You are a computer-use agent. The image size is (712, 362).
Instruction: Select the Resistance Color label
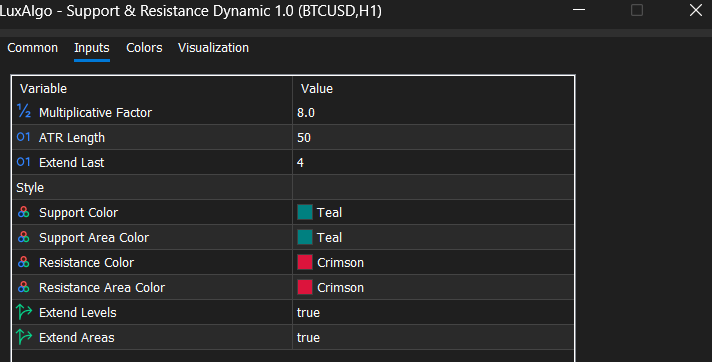coord(86,263)
